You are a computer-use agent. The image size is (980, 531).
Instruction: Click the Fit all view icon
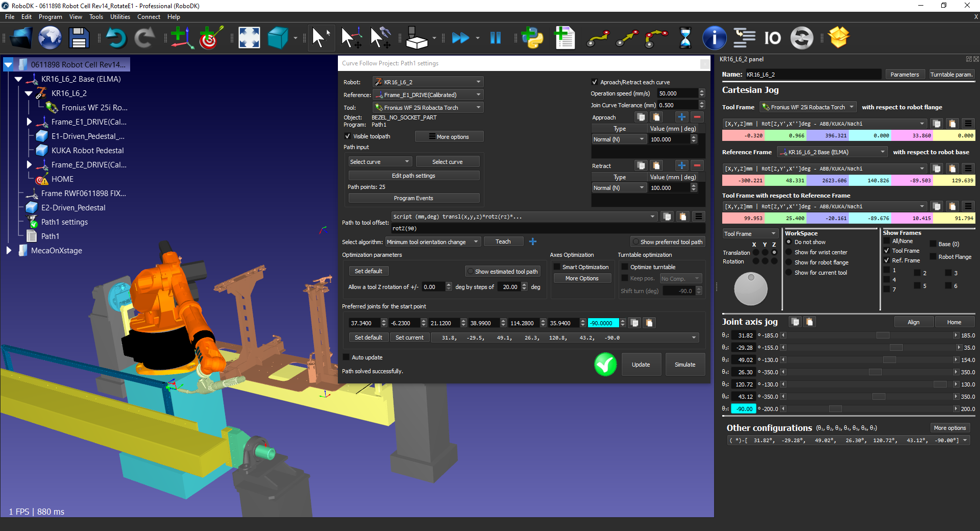tap(249, 38)
